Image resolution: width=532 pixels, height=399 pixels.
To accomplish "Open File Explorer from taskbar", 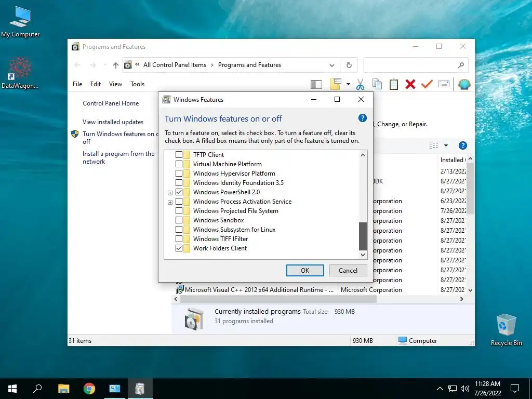I will point(63,389).
